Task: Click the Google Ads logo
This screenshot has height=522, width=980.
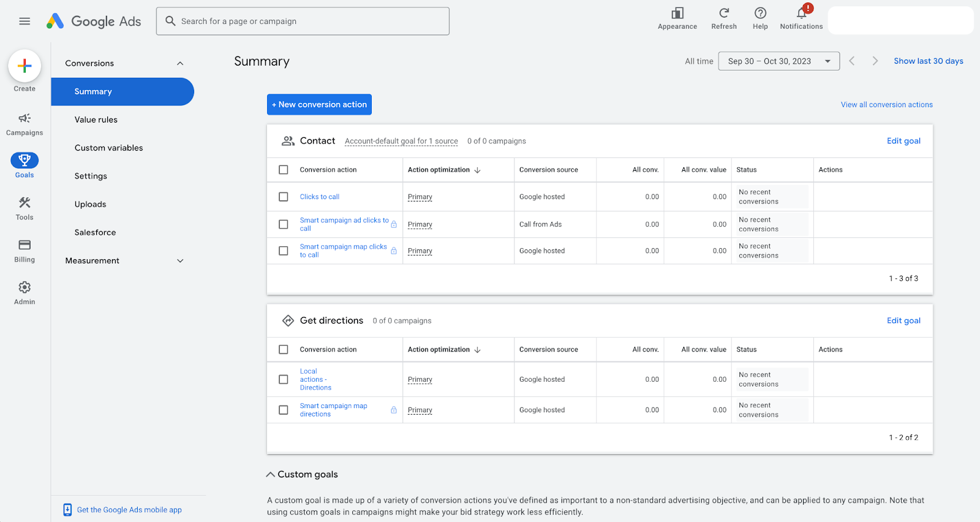Action: coord(94,21)
